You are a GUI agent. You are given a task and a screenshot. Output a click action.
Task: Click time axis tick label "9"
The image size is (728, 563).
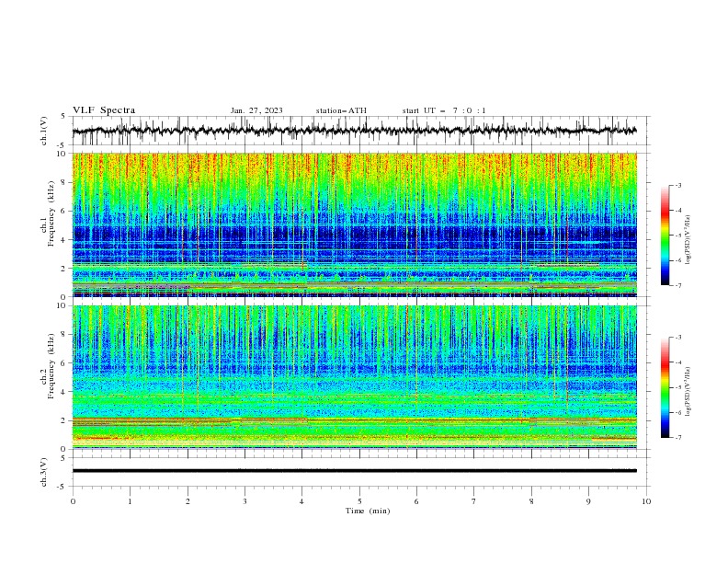[x=588, y=501]
